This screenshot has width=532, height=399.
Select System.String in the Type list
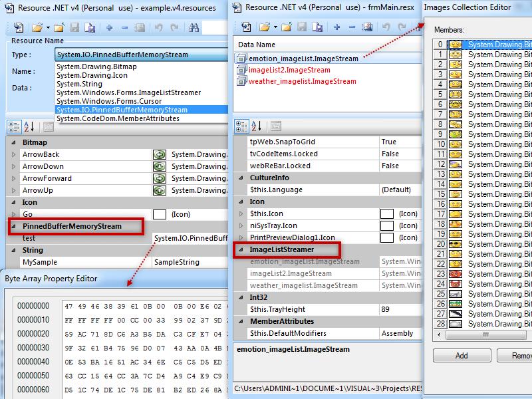coord(79,84)
